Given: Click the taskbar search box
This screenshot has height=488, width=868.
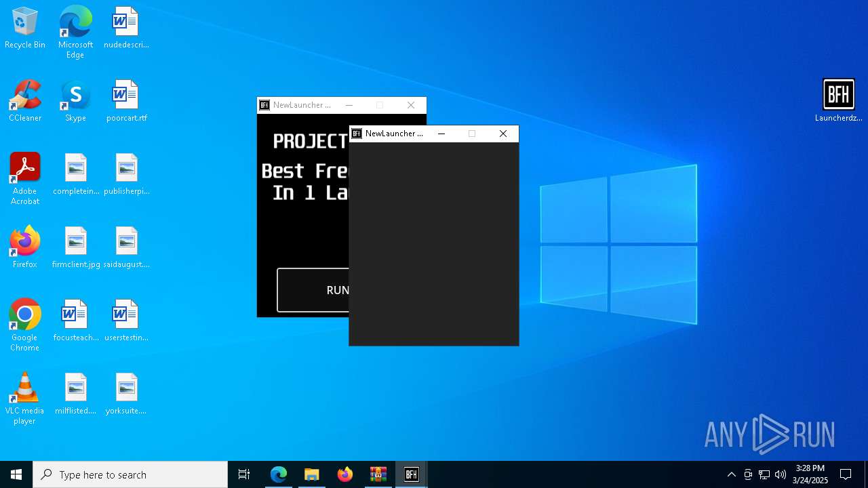Looking at the screenshot, I should (130, 474).
